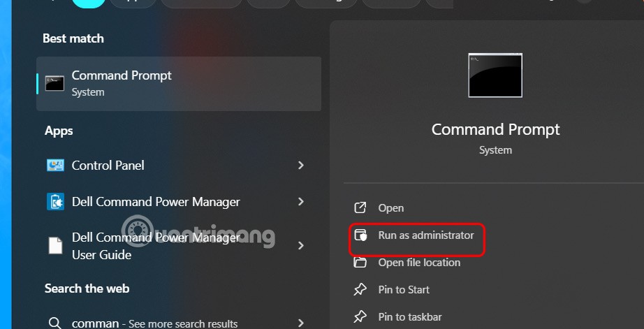Click the Pin to taskbar pin icon

360,317
